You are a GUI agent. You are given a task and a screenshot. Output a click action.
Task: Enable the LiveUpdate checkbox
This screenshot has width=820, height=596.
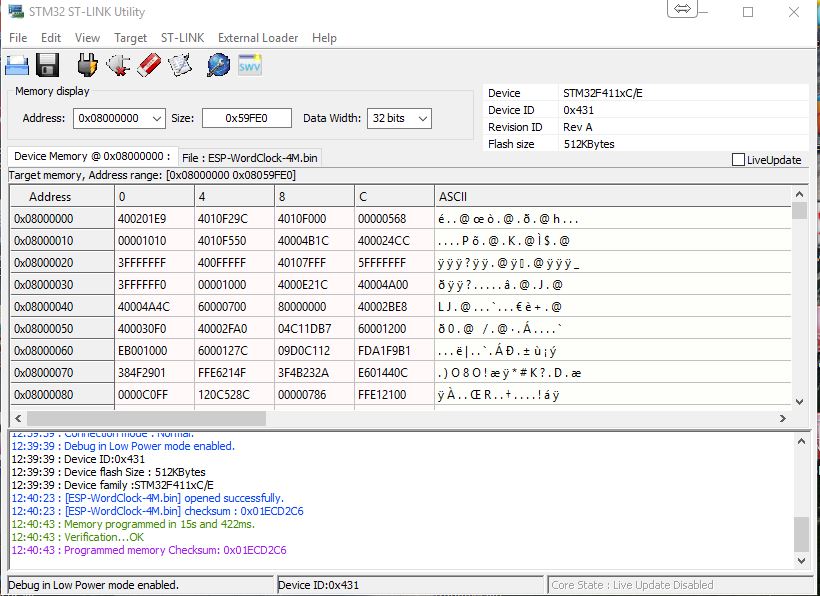pos(738,160)
